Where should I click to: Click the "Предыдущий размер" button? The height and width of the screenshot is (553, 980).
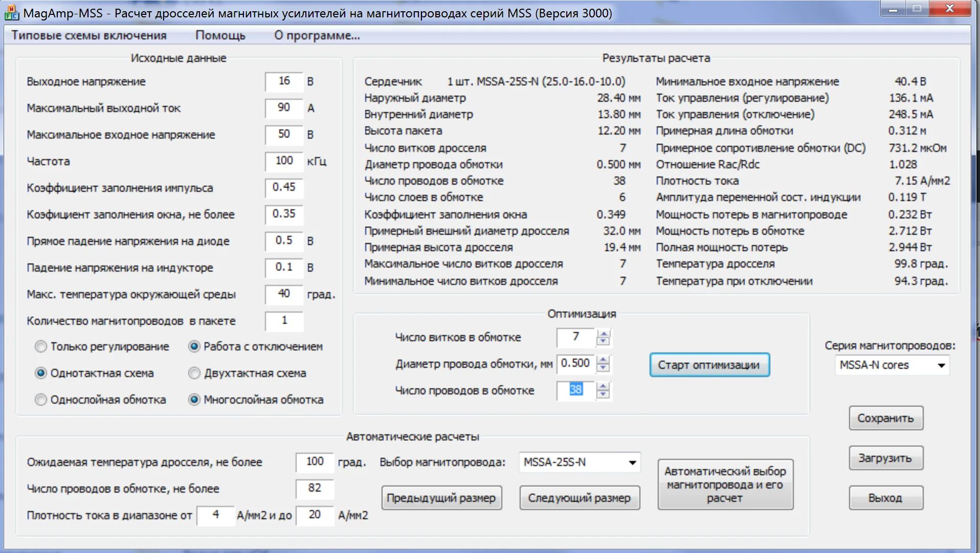tap(441, 498)
